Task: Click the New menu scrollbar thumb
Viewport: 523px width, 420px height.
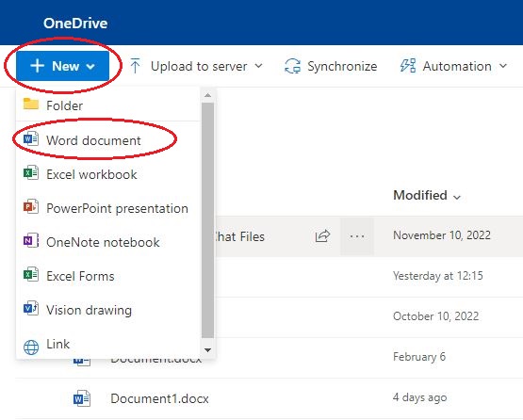Action: pyautogui.click(x=208, y=220)
